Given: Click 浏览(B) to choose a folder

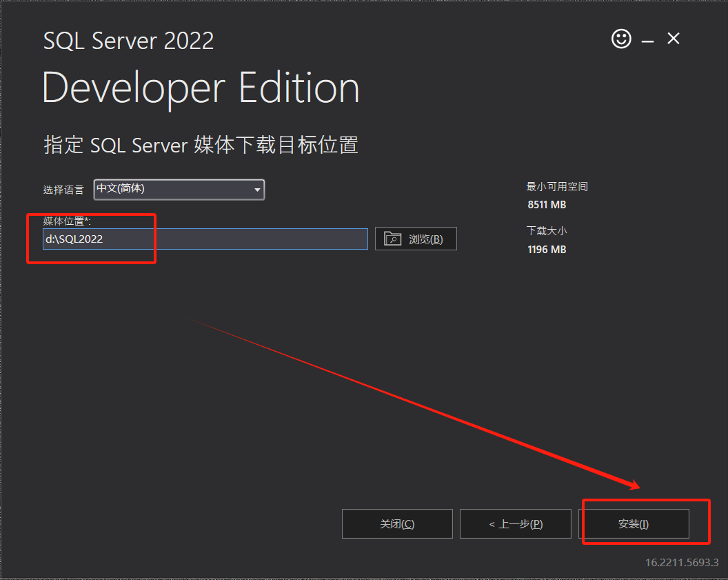Looking at the screenshot, I should point(416,238).
